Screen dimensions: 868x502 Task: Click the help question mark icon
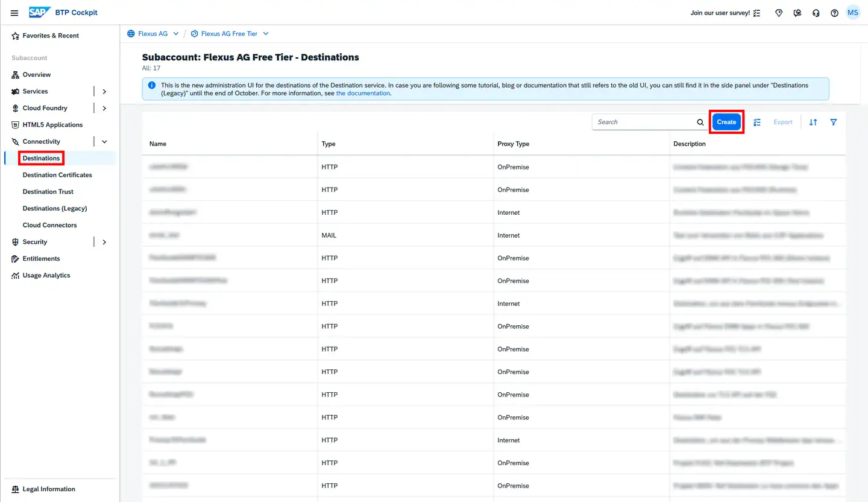834,13
